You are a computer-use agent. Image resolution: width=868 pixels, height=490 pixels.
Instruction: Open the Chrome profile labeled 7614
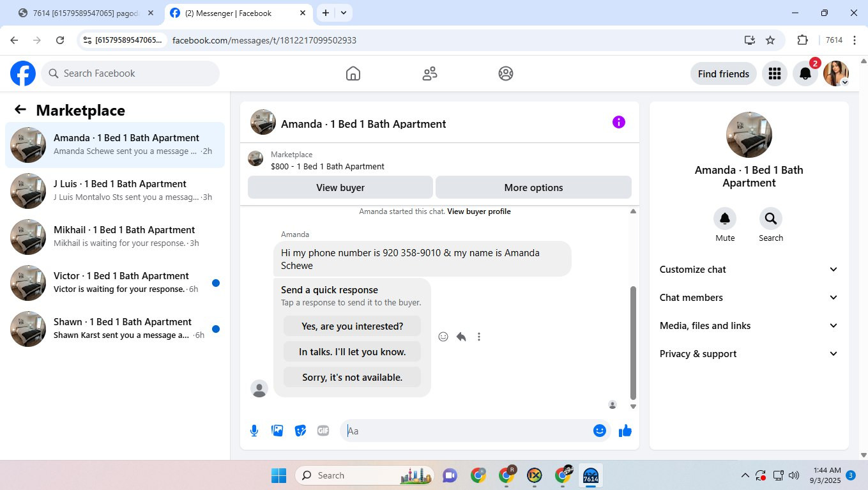pos(834,40)
